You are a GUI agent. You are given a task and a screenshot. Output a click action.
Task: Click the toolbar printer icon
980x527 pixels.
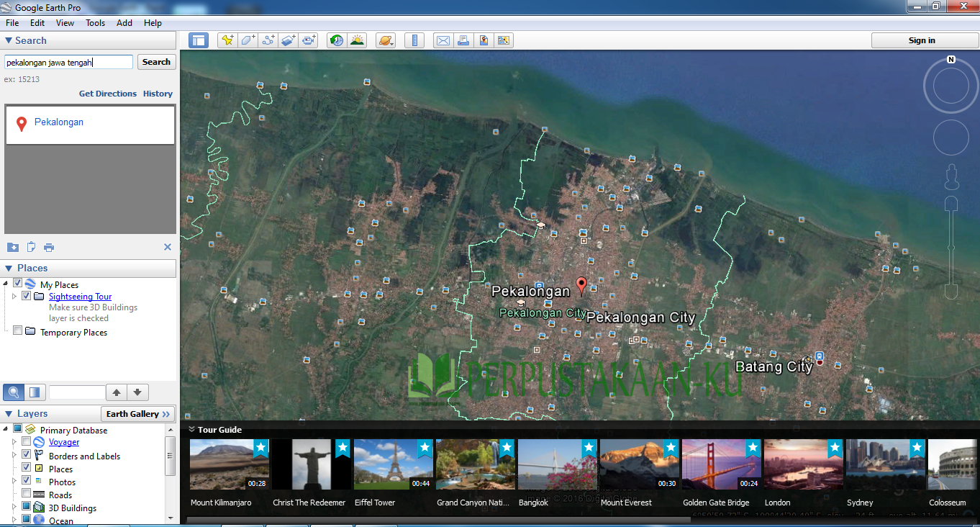(x=463, y=40)
